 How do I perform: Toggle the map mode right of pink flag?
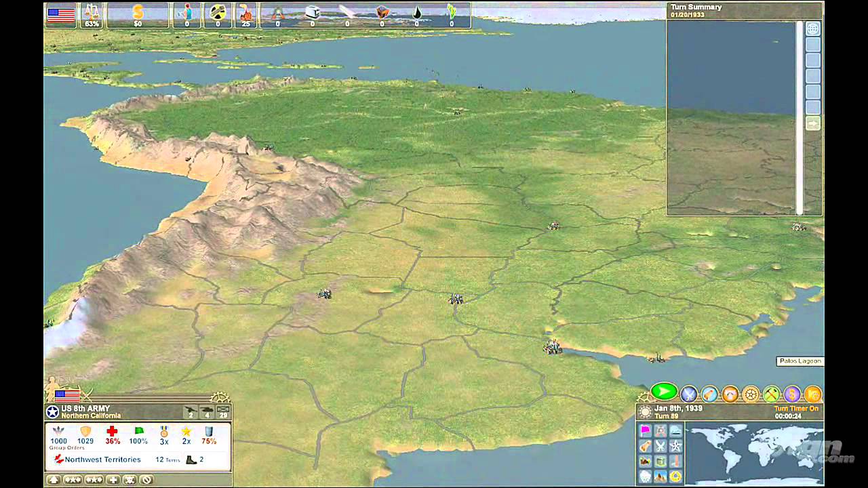[x=660, y=431]
